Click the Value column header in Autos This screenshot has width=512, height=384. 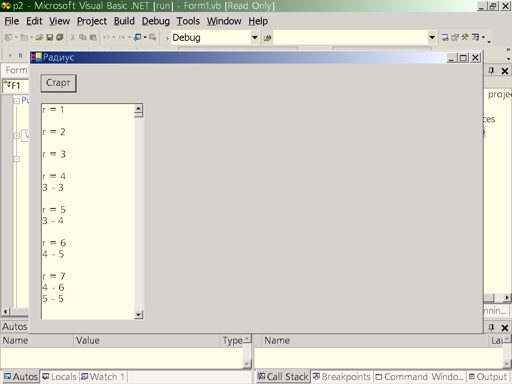pyautogui.click(x=147, y=340)
